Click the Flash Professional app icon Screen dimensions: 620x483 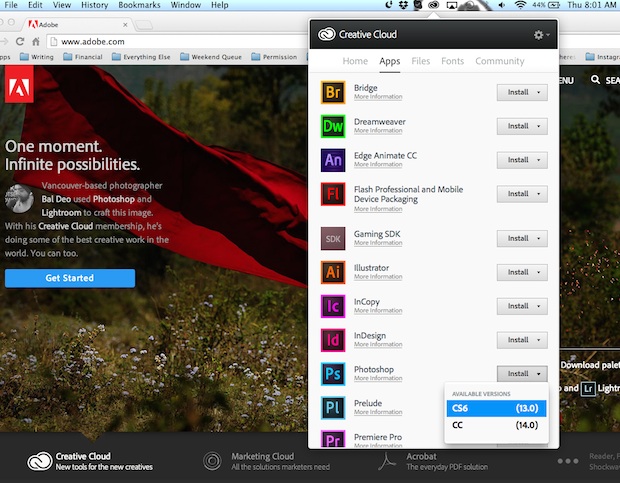(x=333, y=194)
